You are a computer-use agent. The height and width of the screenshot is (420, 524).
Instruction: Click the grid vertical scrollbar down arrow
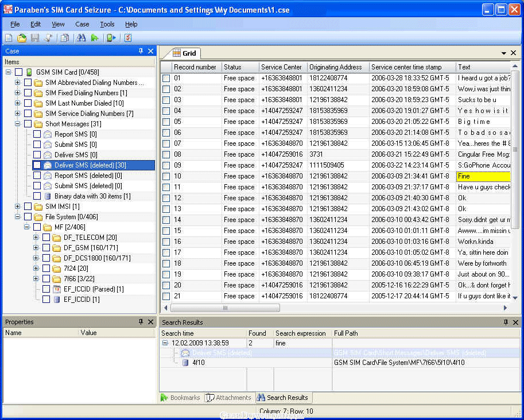pyautogui.click(x=515, y=298)
